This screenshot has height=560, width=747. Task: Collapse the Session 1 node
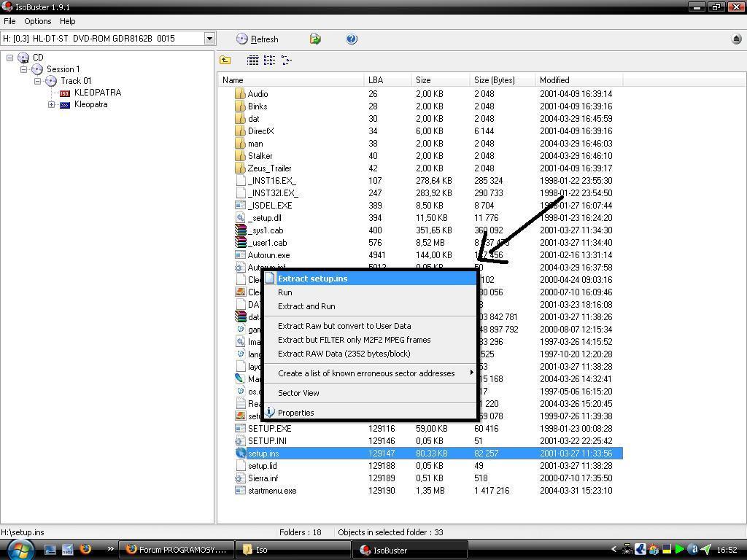23,69
